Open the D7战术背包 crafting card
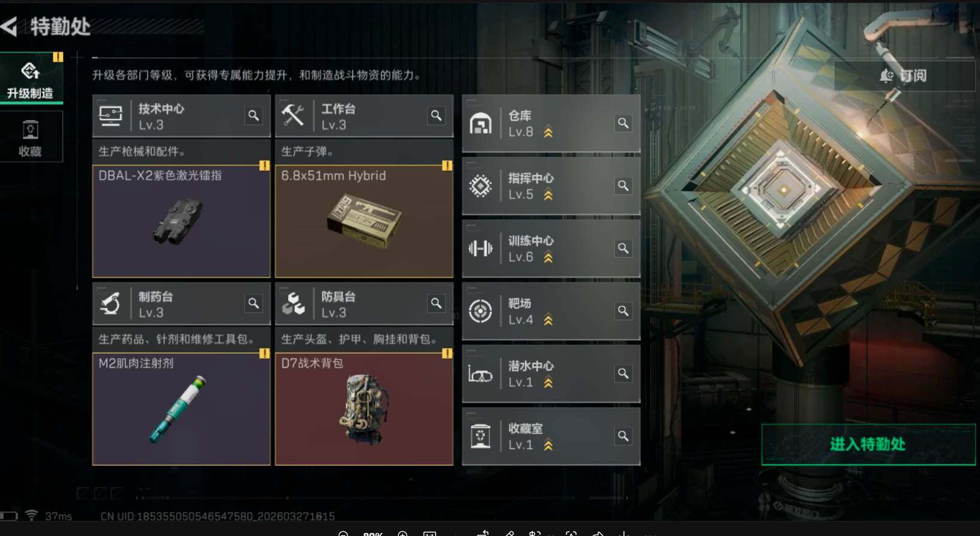Screen dimensions: 980x536 click(x=364, y=409)
